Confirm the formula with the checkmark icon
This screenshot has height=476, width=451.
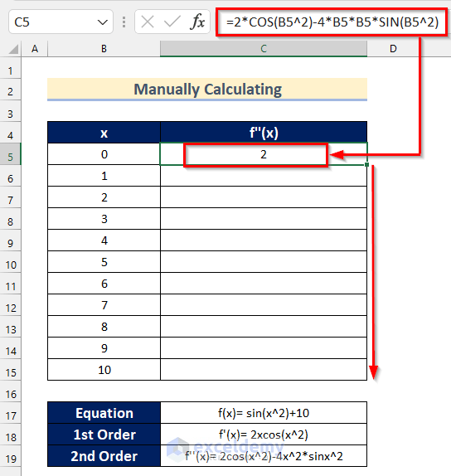click(x=172, y=22)
